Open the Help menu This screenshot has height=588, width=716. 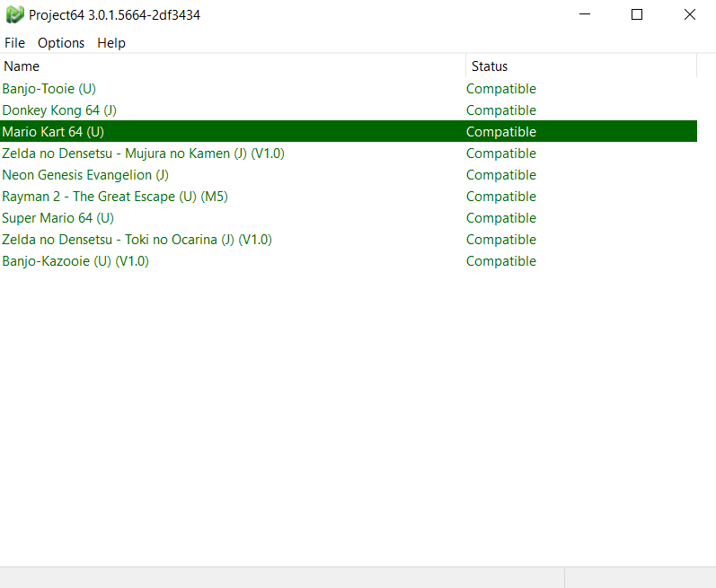pyautogui.click(x=111, y=43)
